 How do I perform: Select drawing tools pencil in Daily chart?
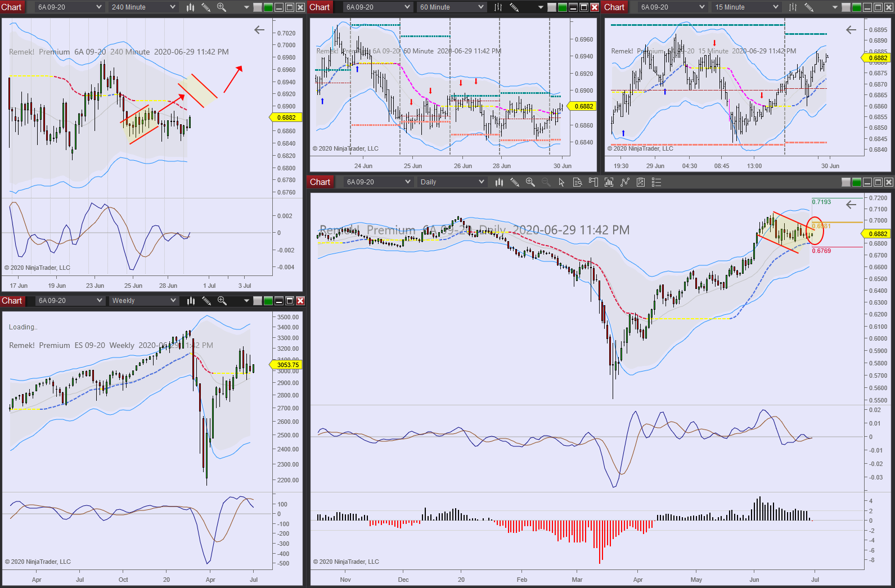click(514, 182)
